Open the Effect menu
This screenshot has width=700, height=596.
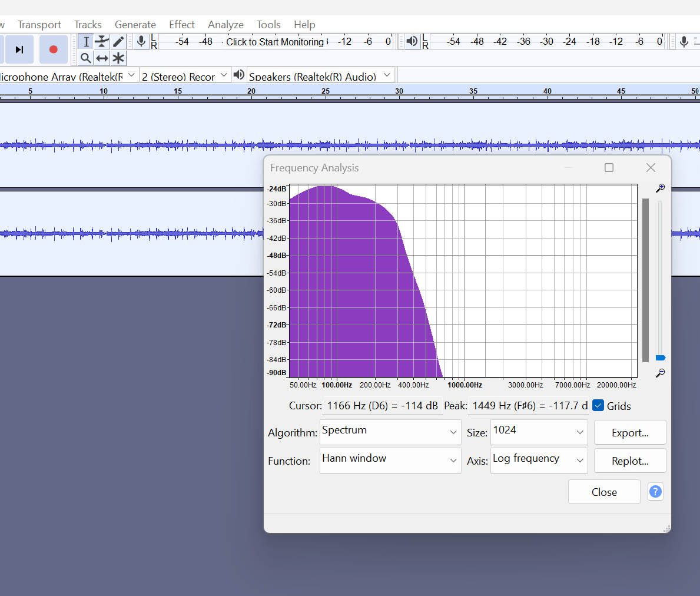(181, 25)
